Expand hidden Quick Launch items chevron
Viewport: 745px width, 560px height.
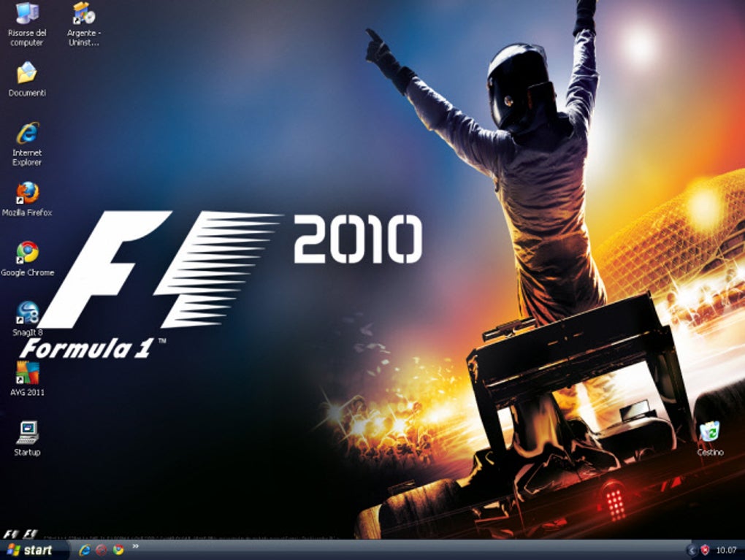(x=135, y=546)
